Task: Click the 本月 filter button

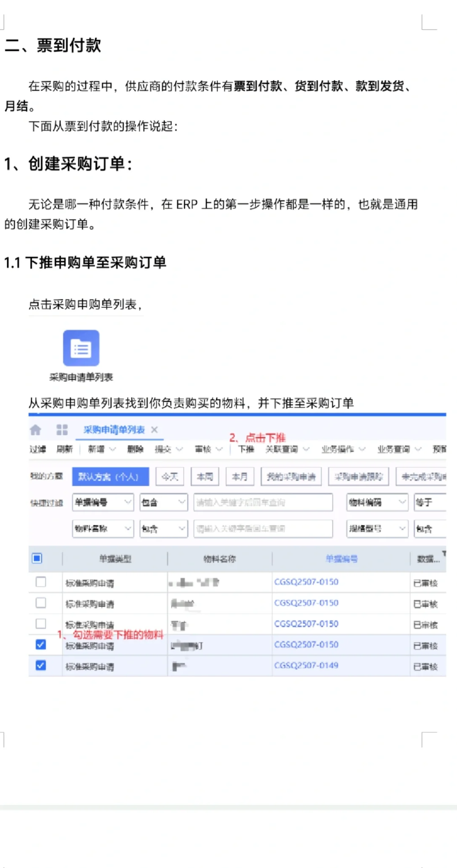Action: (x=240, y=477)
